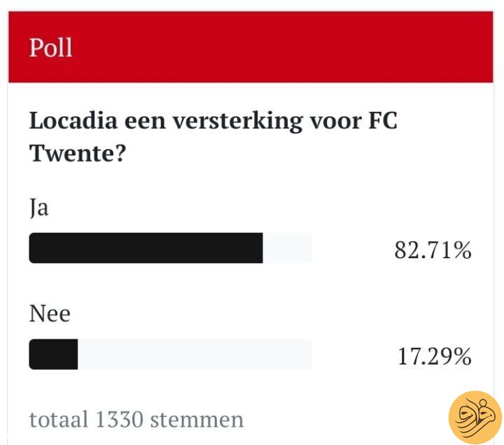504x445 pixels.
Task: Click the letters FC in the question
Action: (x=383, y=120)
